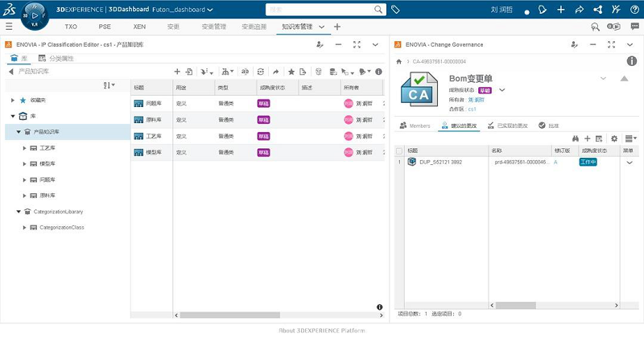Image resolution: width=644 pixels, height=338 pixels.
Task: Open the Futon_dashboard dropdown
Action: click(209, 10)
